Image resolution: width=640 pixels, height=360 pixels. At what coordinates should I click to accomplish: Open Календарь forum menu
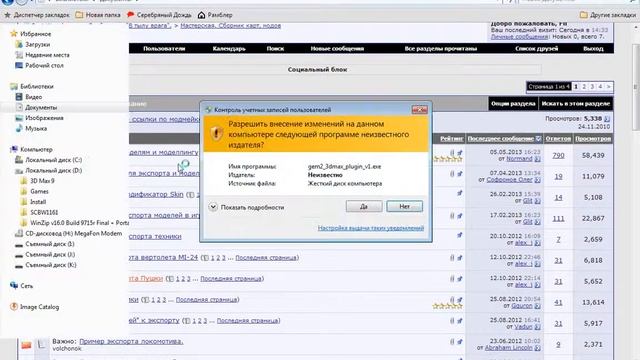229,49
